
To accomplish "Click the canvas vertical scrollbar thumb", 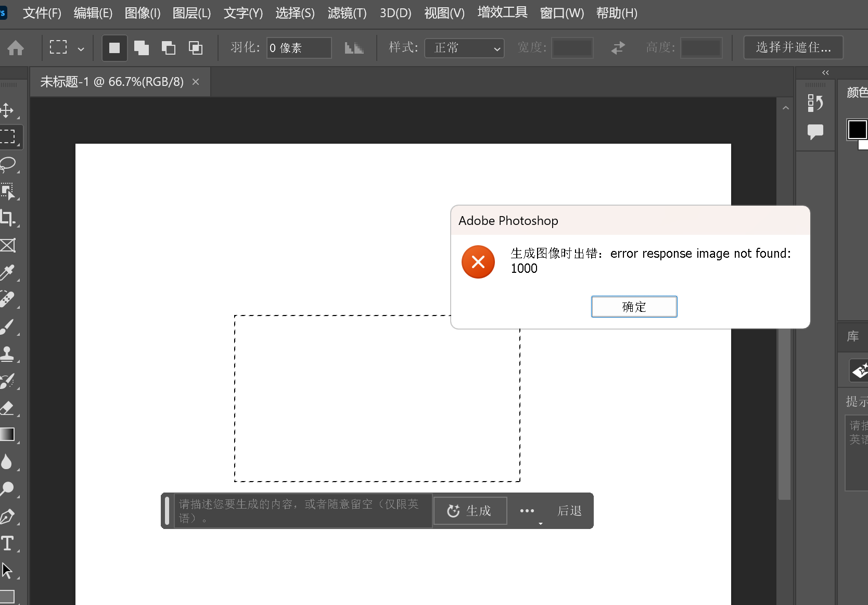I will tap(785, 414).
